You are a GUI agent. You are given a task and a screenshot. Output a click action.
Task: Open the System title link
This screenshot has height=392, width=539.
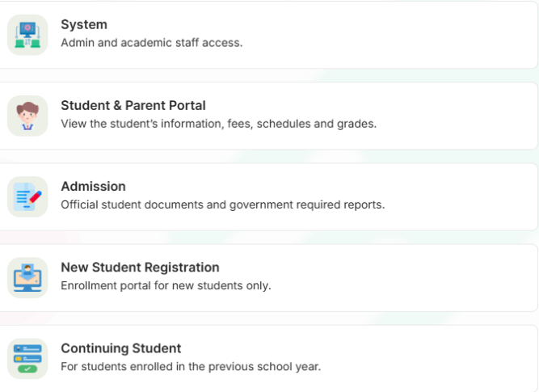point(84,25)
